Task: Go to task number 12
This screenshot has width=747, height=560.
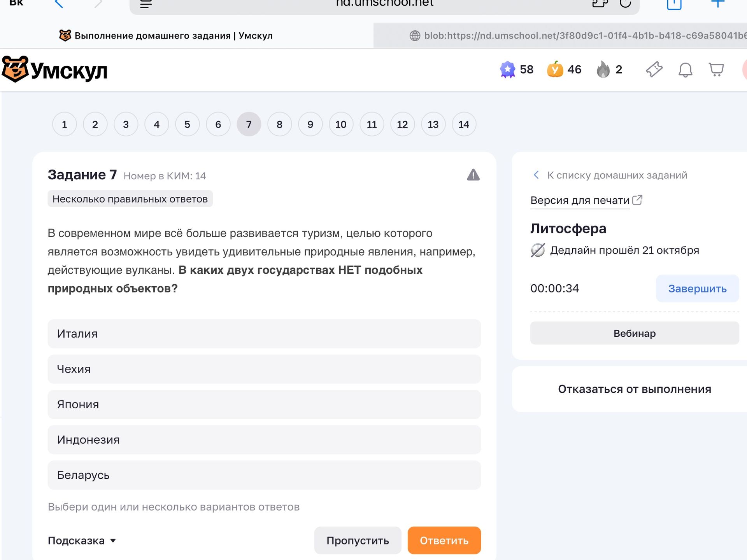Action: (x=402, y=124)
